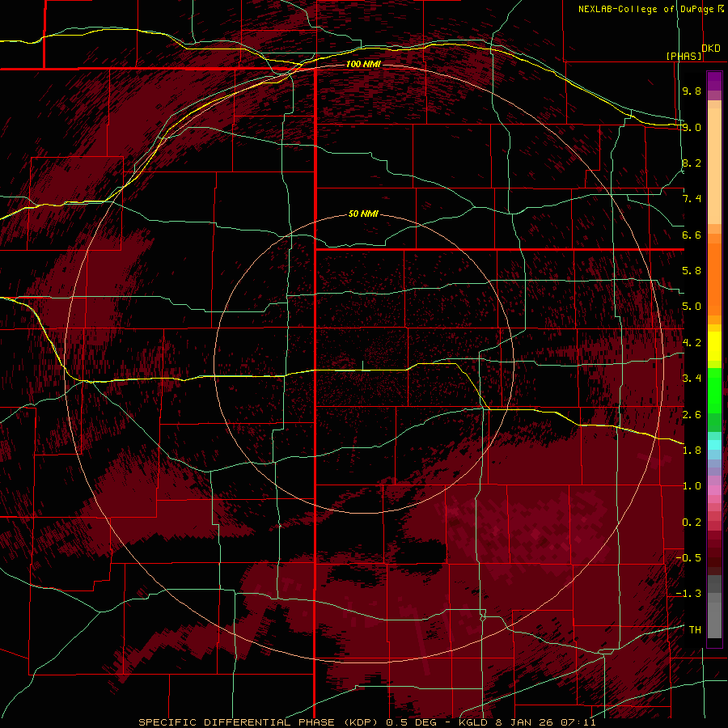Pick the yellow segment of the color bar

714,346
